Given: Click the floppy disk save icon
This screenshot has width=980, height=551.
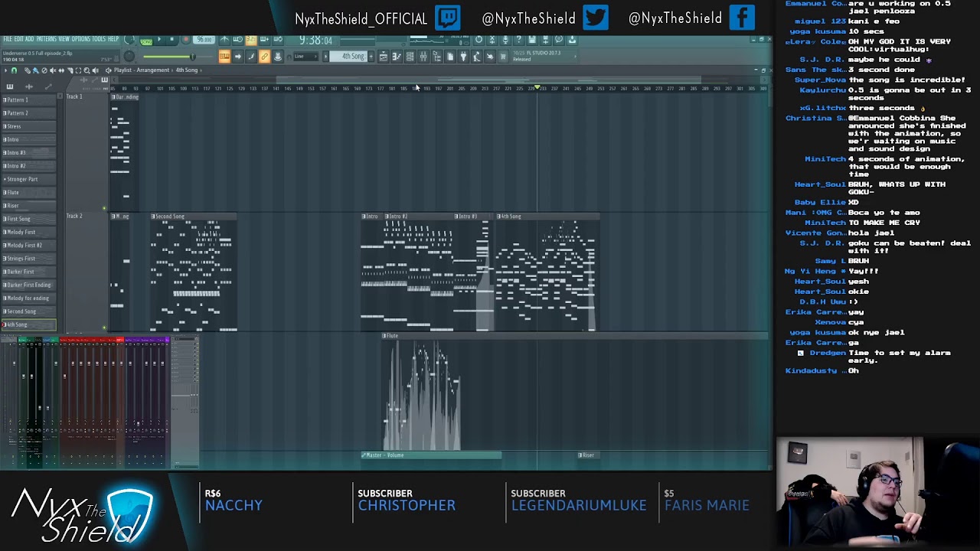Looking at the screenshot, I should tap(531, 40).
